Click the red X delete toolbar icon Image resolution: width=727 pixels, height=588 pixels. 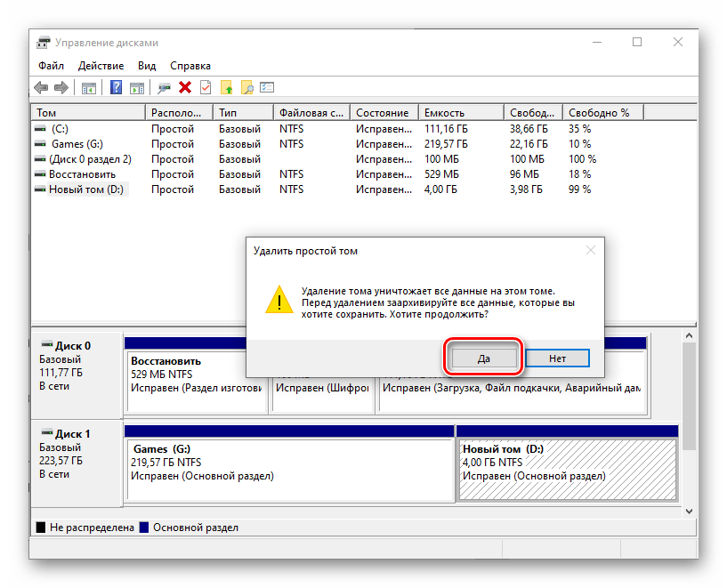(185, 87)
